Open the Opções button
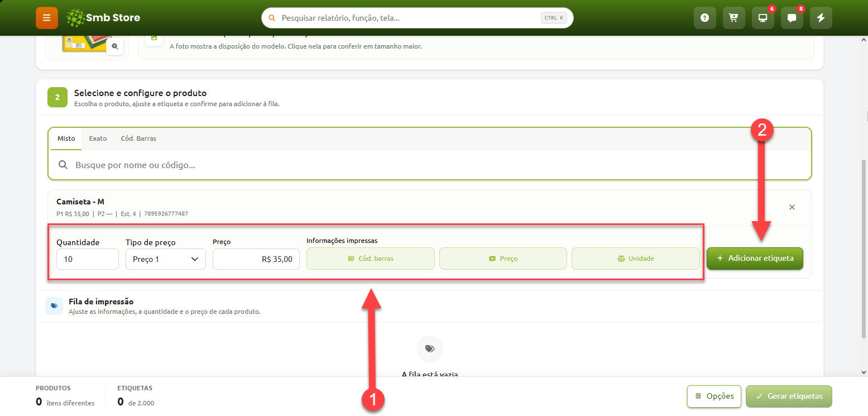Screen dimensions: 868x416 (x=714, y=396)
